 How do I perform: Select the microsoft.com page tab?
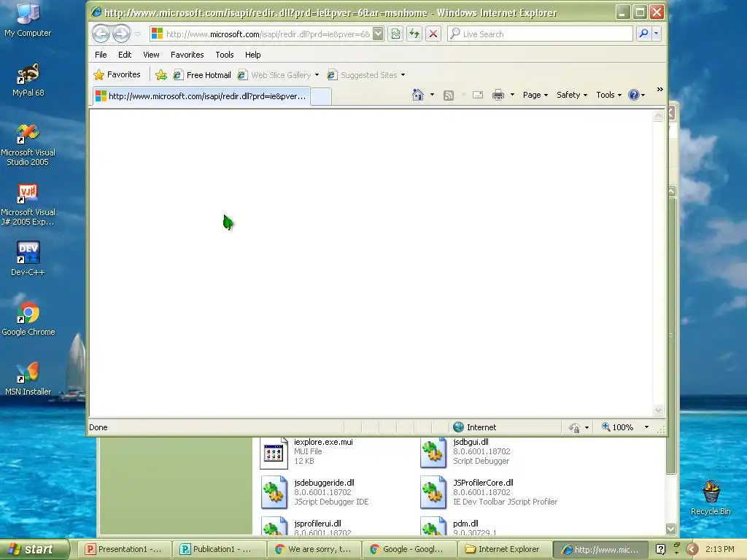pos(201,96)
